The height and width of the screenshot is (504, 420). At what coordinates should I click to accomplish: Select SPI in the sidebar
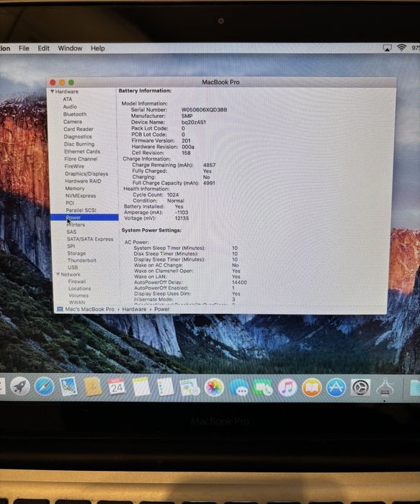pyautogui.click(x=71, y=246)
